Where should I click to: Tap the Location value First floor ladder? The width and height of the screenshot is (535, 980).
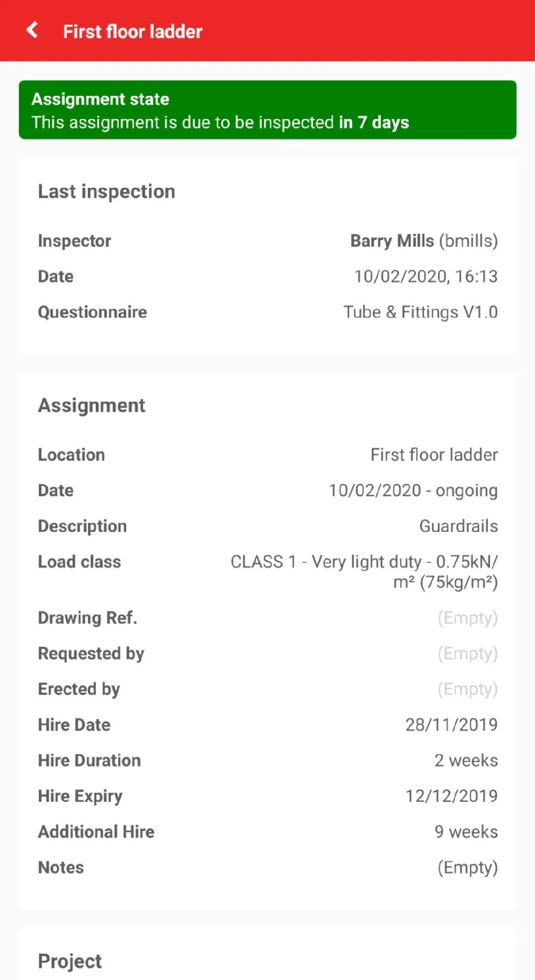pyautogui.click(x=434, y=455)
